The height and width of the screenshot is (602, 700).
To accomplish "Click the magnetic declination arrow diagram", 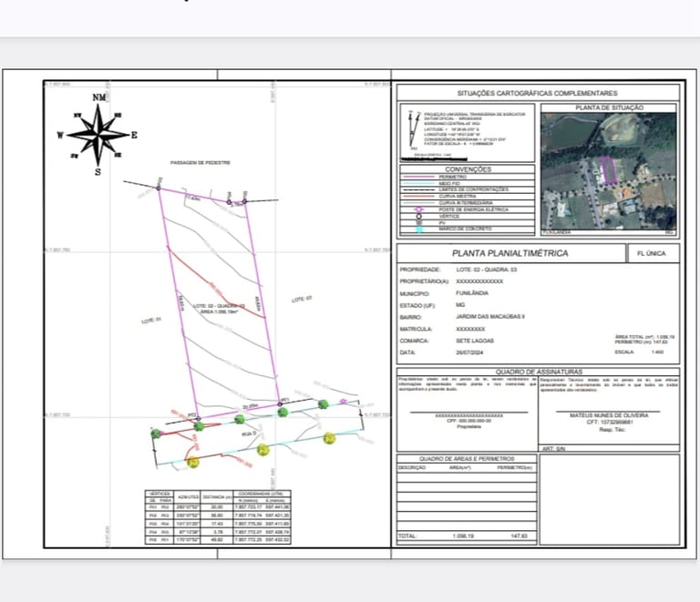I will click(x=415, y=129).
